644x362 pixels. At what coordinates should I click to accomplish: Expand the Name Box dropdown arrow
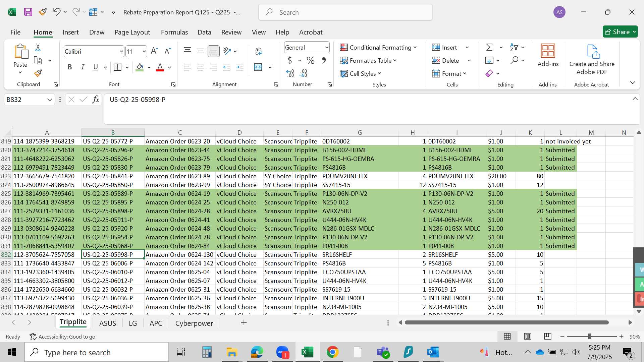[x=50, y=100]
